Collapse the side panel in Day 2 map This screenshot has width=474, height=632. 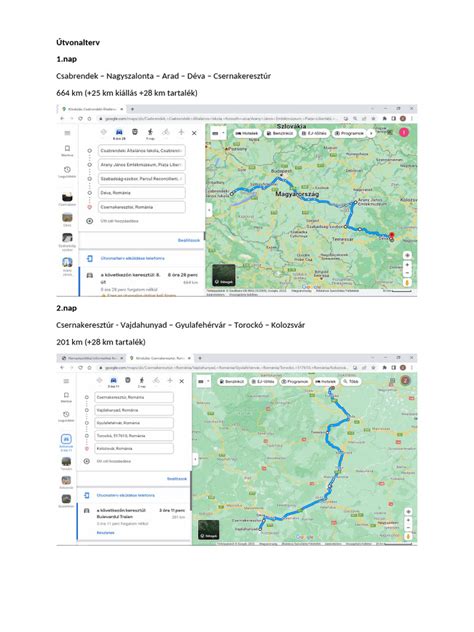click(195, 459)
